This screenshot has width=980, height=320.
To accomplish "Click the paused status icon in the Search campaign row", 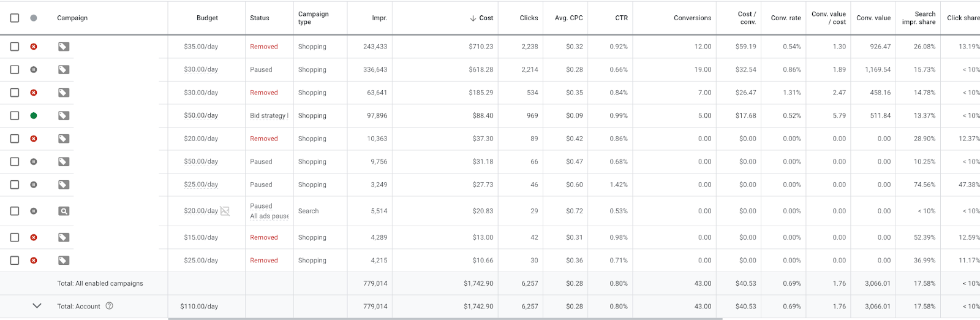I will coord(34,211).
